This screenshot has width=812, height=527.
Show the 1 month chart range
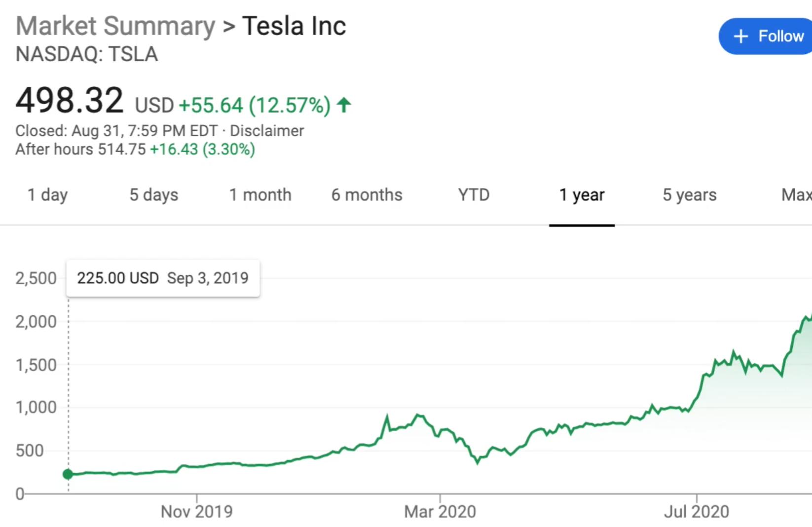click(260, 195)
